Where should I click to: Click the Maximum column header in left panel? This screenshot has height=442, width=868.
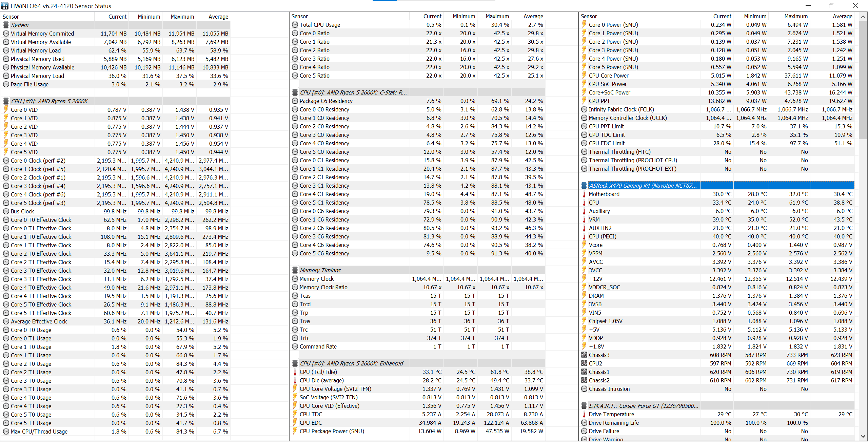point(182,17)
